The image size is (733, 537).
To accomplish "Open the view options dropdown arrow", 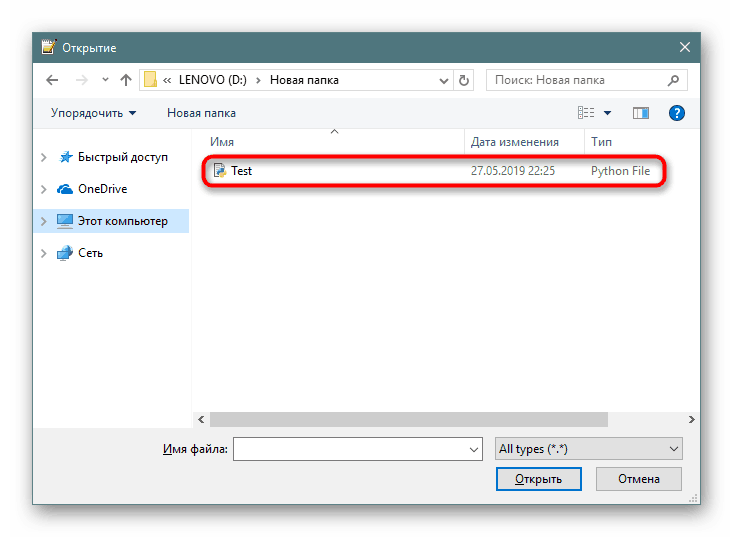I will pyautogui.click(x=607, y=113).
